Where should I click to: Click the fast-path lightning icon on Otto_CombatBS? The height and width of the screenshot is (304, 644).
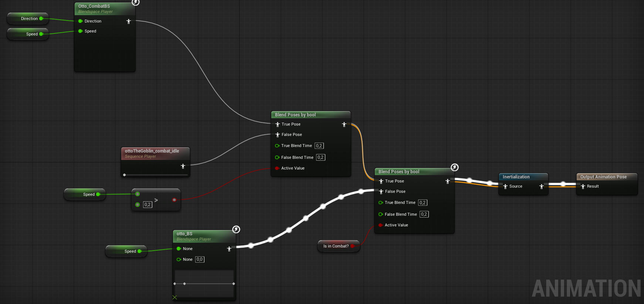coord(136,2)
